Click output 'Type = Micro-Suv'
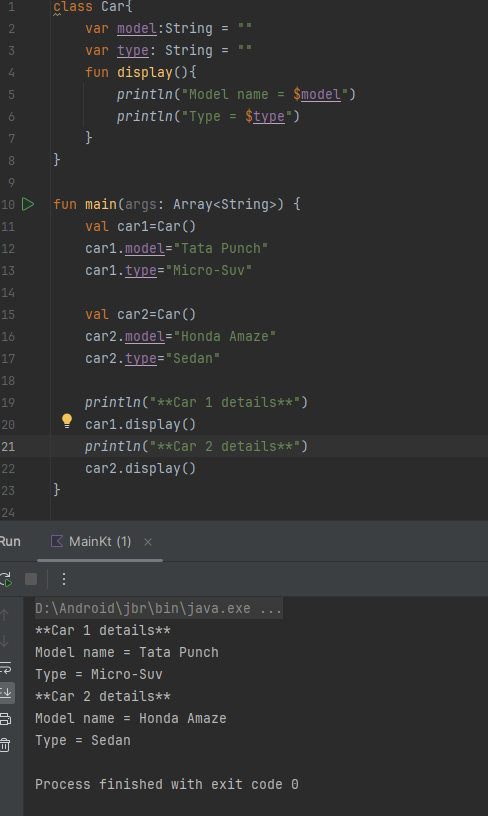Viewport: 488px width, 816px height. tap(99, 674)
